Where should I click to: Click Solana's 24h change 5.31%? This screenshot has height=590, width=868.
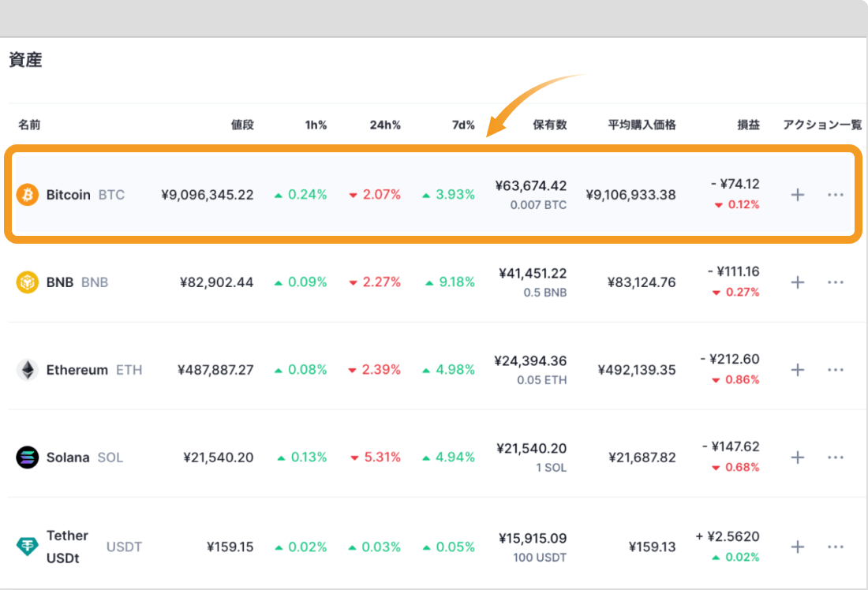coord(376,457)
